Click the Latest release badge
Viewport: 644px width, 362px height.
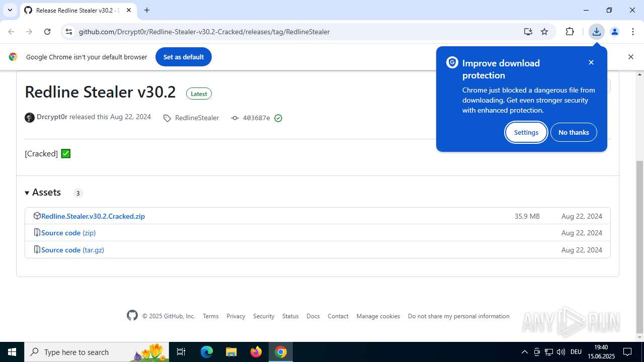tap(199, 94)
